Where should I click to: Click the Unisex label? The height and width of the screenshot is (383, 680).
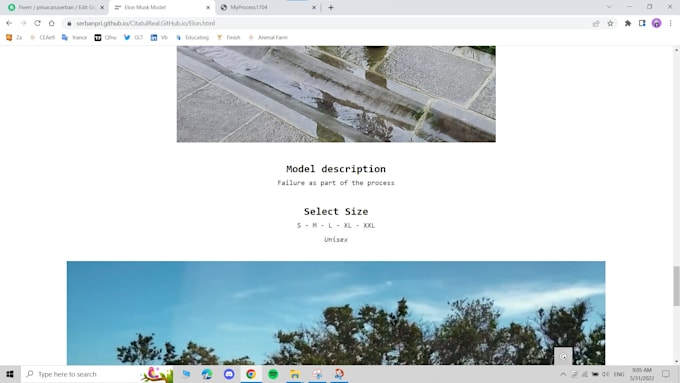(336, 239)
